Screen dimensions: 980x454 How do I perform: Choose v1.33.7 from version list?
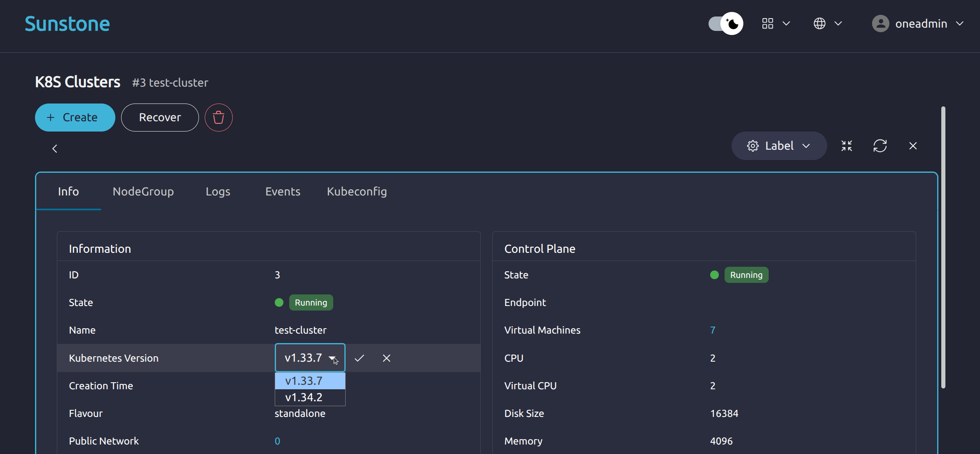coord(310,381)
